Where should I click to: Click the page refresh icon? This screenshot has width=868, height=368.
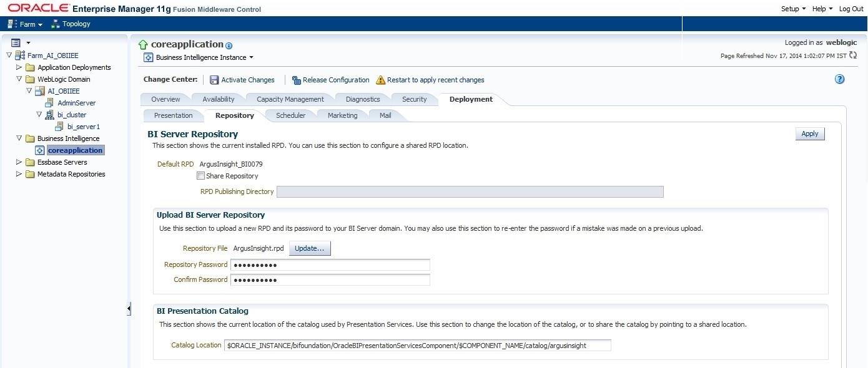853,56
